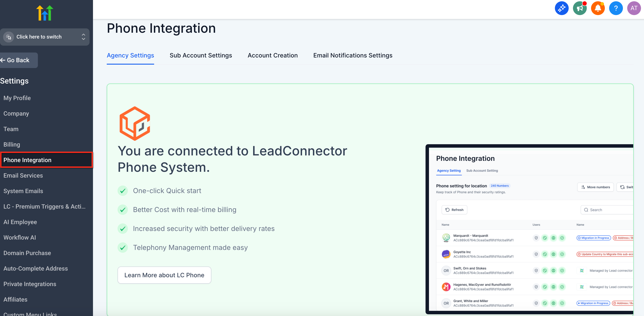644x316 pixels.
Task: Click the LeadConnector orange cube logo
Action: pyautogui.click(x=135, y=123)
